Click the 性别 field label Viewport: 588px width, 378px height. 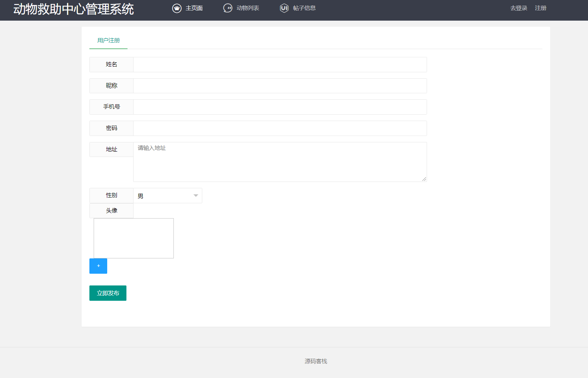pos(111,195)
